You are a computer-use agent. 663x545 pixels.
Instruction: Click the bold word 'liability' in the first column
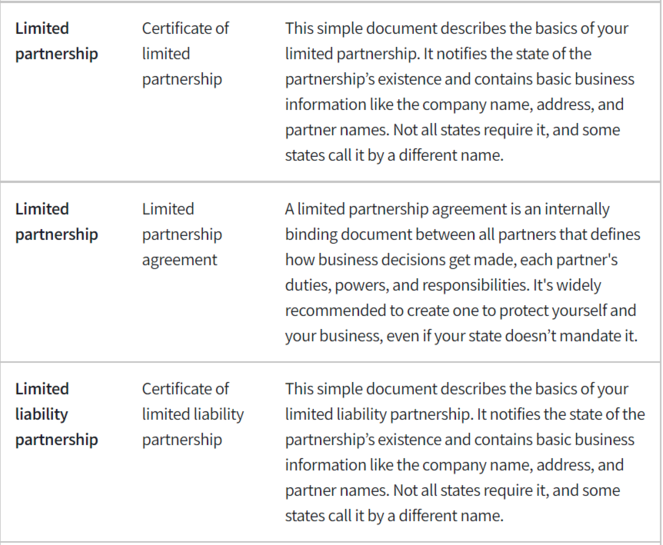click(41, 414)
